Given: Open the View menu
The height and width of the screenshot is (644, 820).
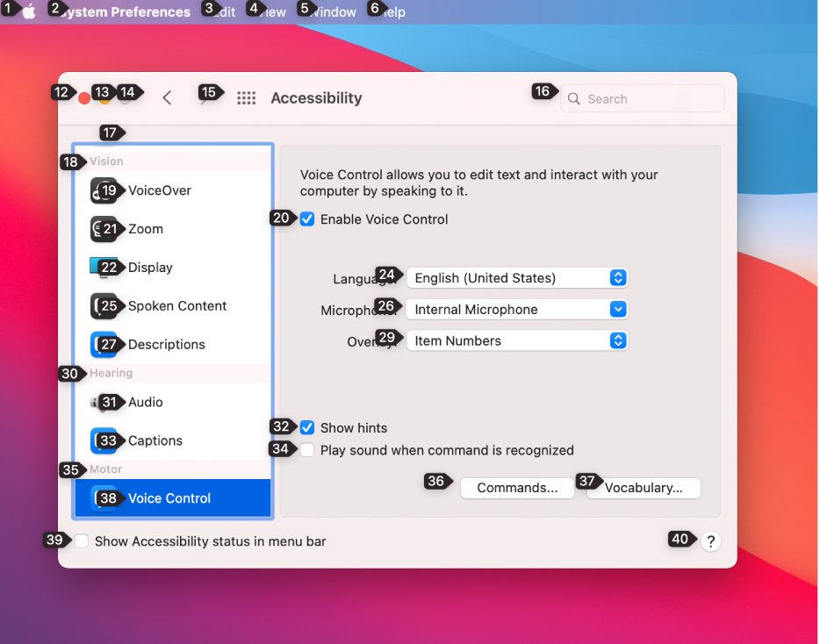Looking at the screenshot, I should (x=272, y=12).
